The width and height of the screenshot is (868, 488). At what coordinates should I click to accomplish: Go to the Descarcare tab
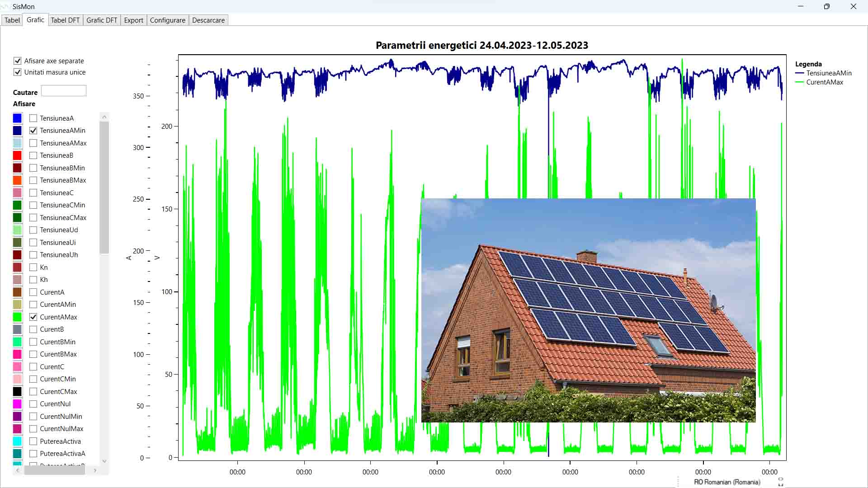click(208, 20)
